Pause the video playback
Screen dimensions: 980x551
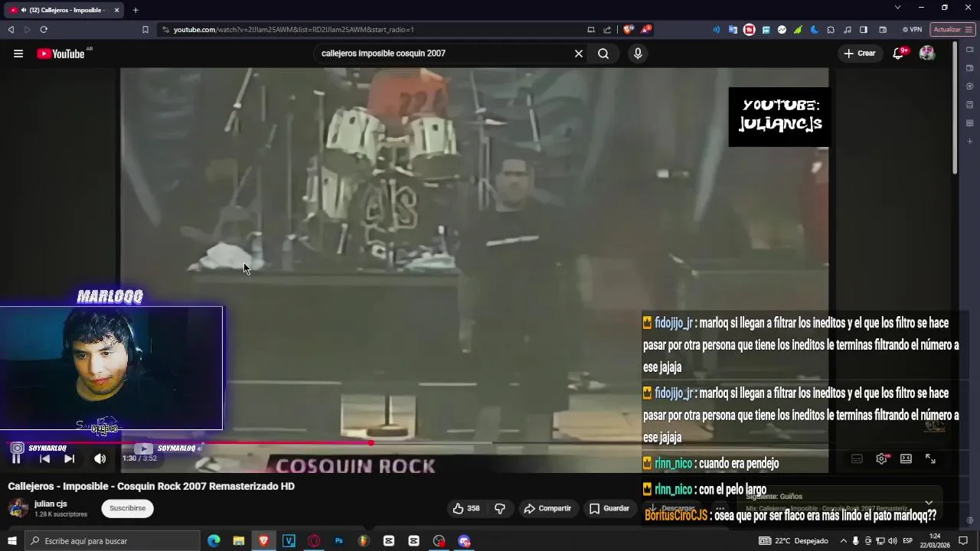click(x=16, y=458)
